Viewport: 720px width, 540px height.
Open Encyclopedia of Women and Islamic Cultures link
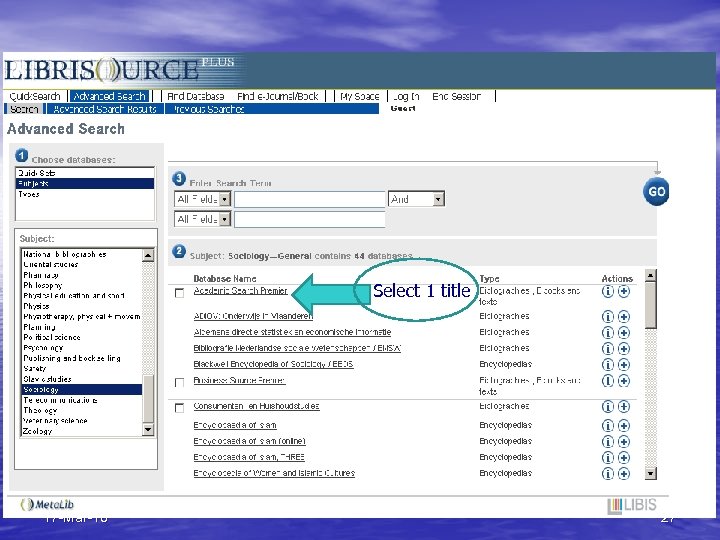point(274,473)
